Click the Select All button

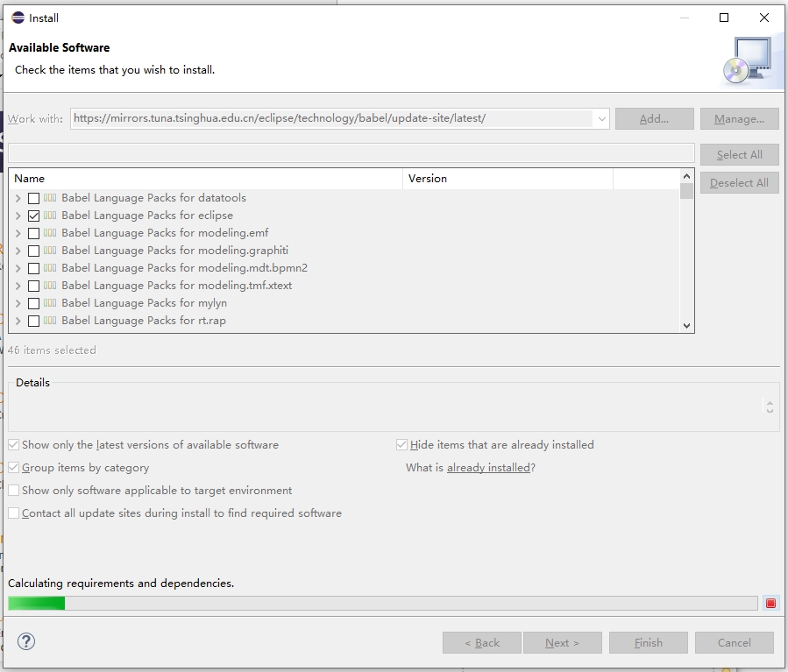pos(739,155)
